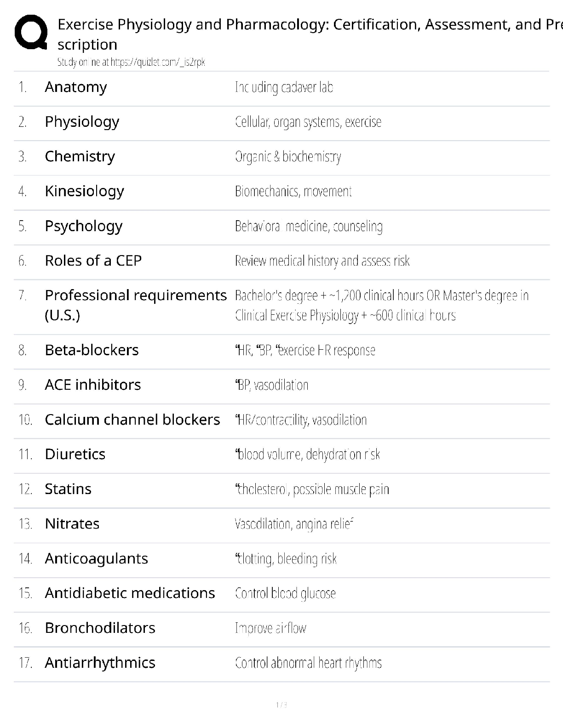Click the 'Improve airflow' definition

(270, 628)
